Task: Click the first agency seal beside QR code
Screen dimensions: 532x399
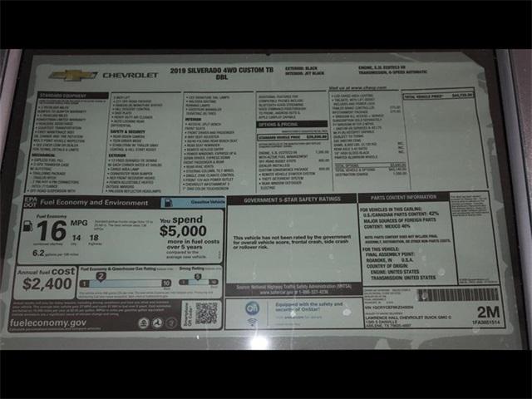Action: pyautogui.click(x=143, y=322)
